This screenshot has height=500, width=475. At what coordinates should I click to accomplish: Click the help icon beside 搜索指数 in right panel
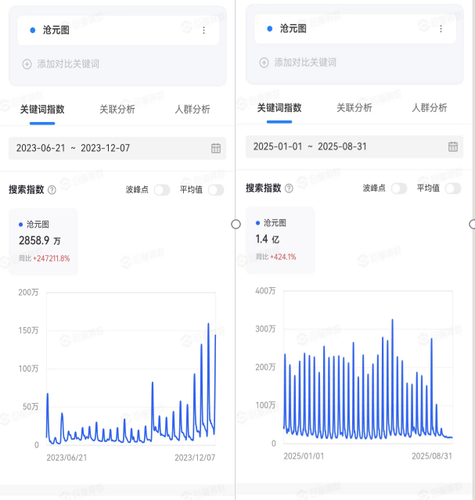[x=289, y=189]
